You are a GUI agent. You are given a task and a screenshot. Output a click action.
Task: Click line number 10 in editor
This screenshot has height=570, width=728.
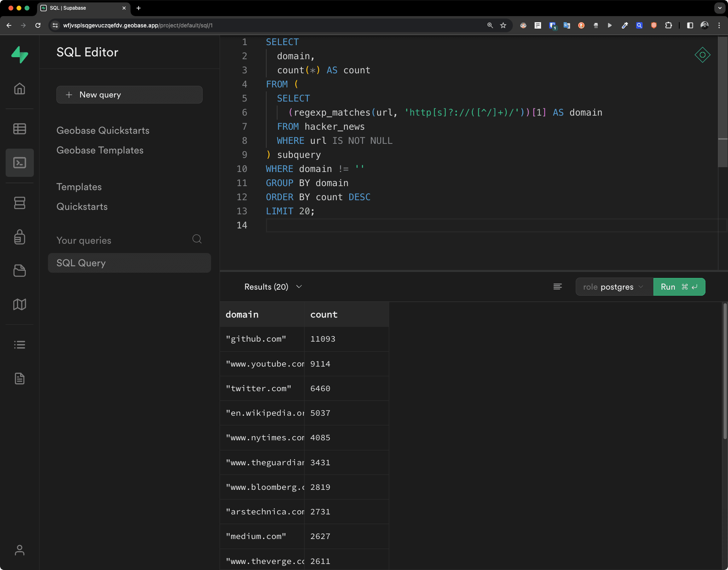[x=242, y=169]
